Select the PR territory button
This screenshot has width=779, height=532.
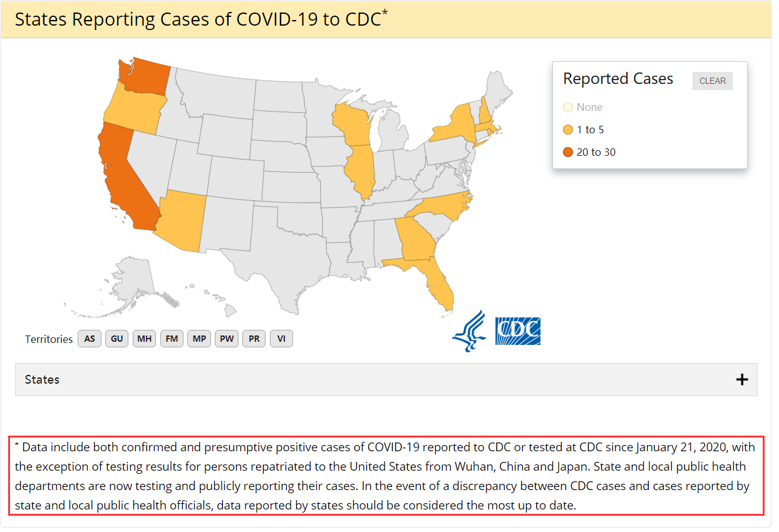[254, 339]
